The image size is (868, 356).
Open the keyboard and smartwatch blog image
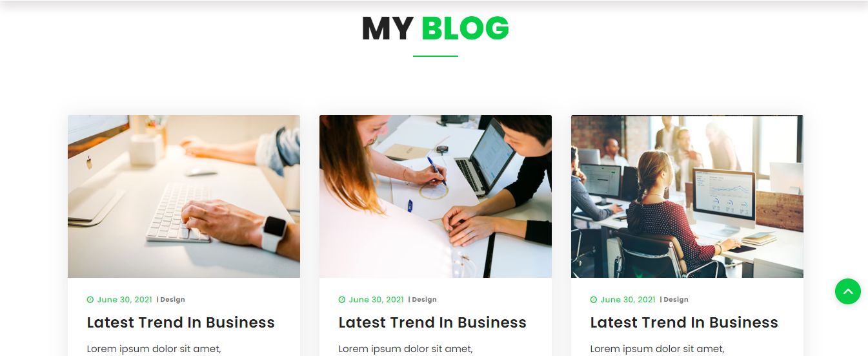click(184, 196)
